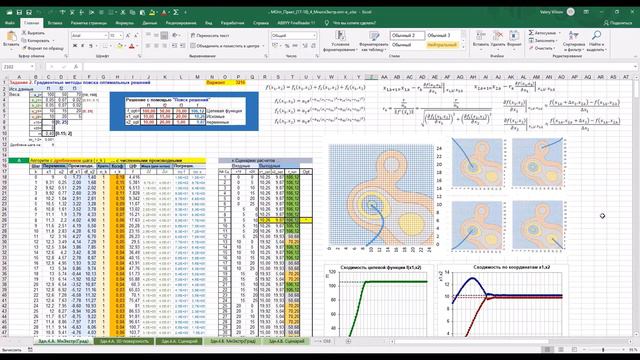Click the percent style icon
Viewport: 640px width, 360px height.
[287, 46]
